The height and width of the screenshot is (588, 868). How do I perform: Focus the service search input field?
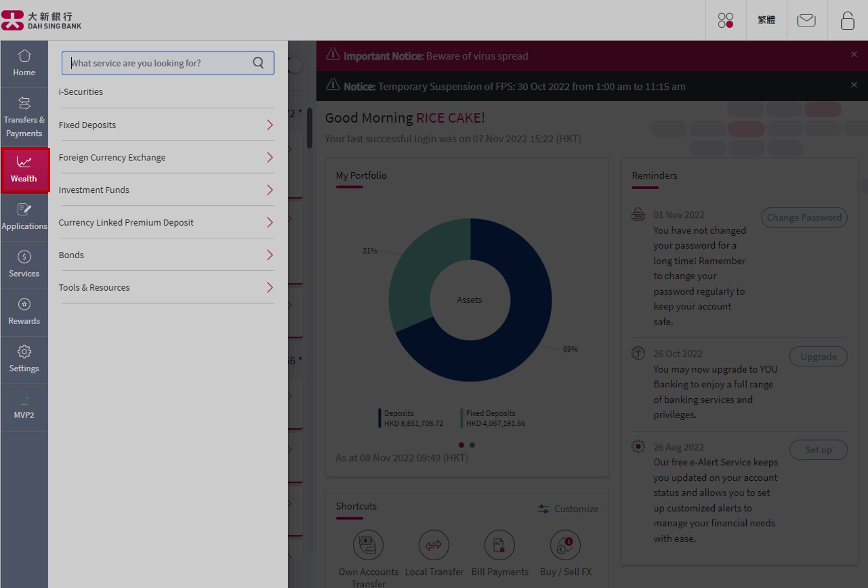(x=159, y=63)
